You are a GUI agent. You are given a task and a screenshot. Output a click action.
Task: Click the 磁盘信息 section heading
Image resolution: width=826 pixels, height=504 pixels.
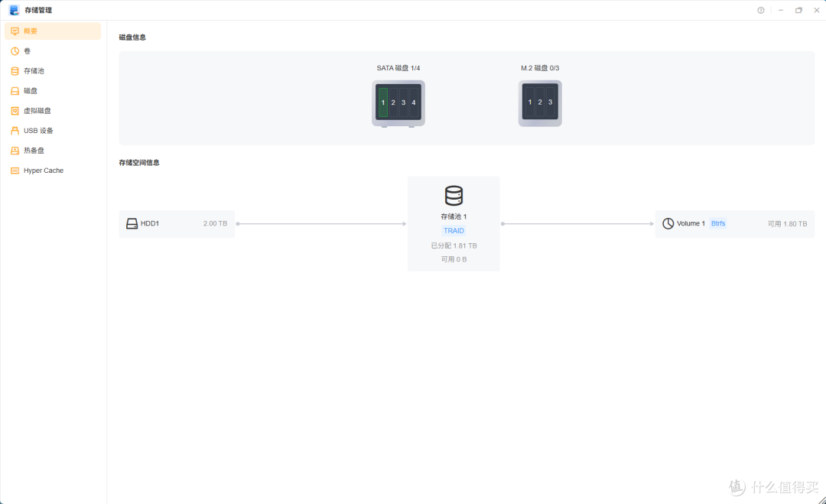(132, 37)
